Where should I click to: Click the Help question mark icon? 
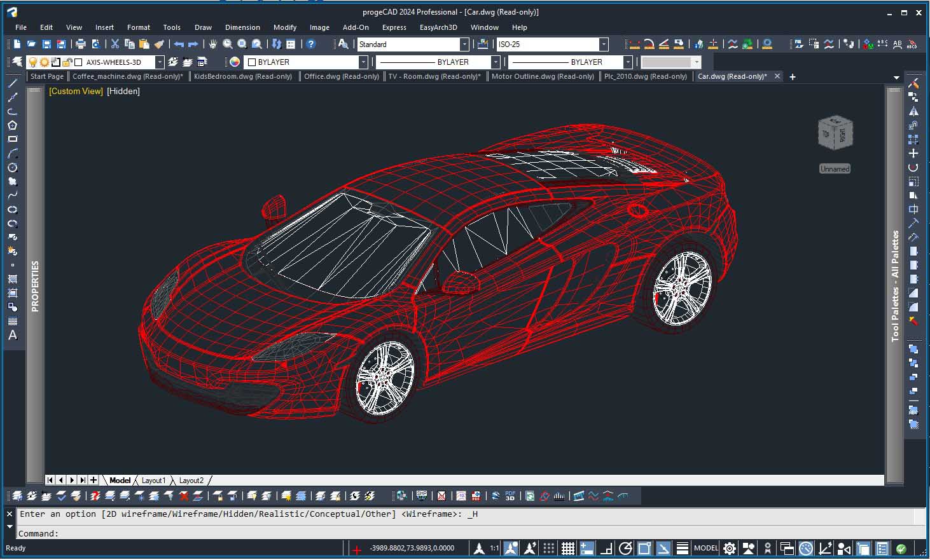click(311, 44)
